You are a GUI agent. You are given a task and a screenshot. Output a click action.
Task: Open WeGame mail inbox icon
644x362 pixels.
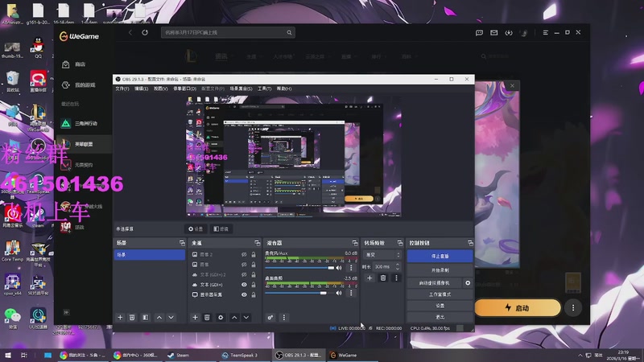tap(493, 32)
